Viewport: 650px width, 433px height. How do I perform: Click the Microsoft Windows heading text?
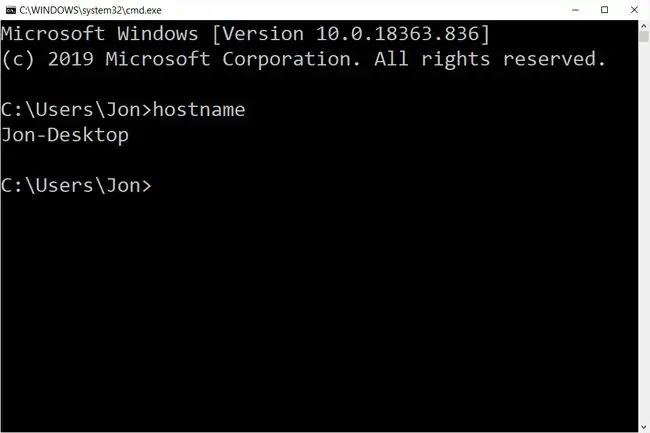(x=99, y=34)
